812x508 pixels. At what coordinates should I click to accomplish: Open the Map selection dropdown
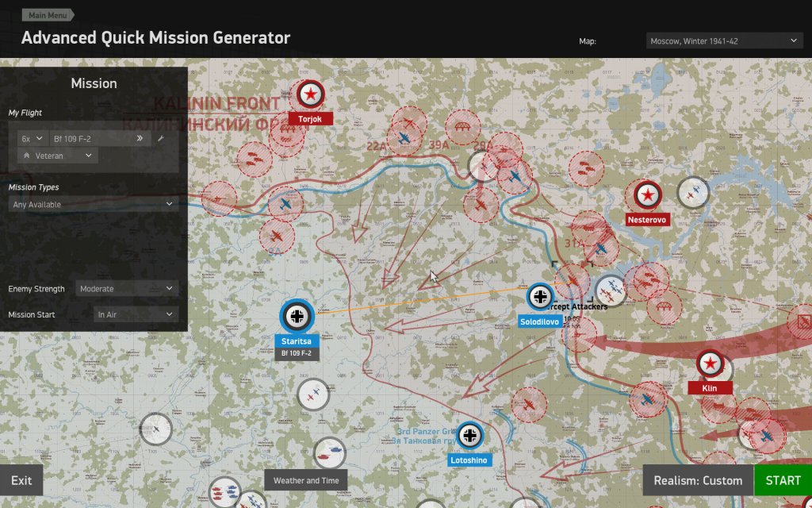tap(725, 41)
